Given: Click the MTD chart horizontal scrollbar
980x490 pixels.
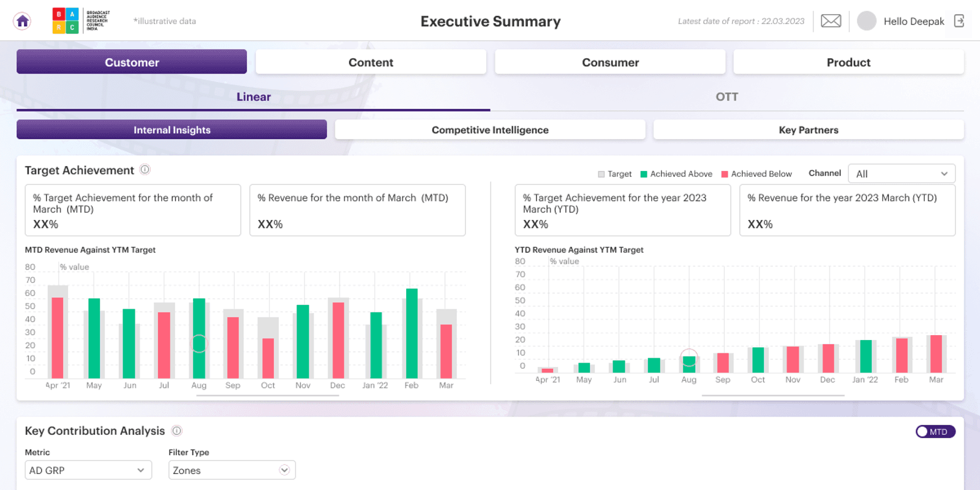Looking at the screenshot, I should (x=268, y=396).
